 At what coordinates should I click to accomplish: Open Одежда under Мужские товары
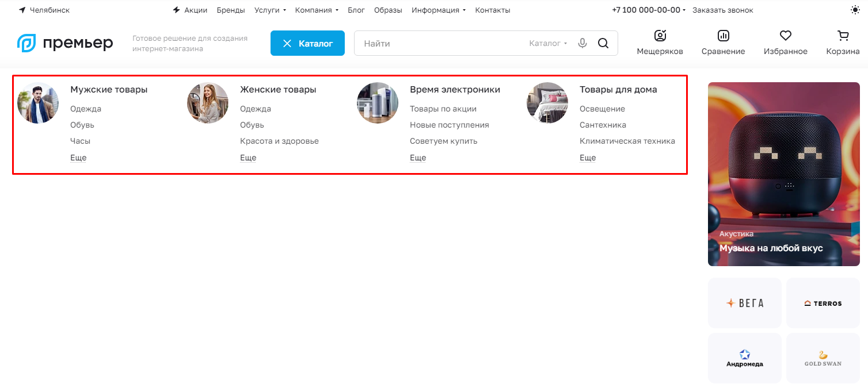click(86, 109)
